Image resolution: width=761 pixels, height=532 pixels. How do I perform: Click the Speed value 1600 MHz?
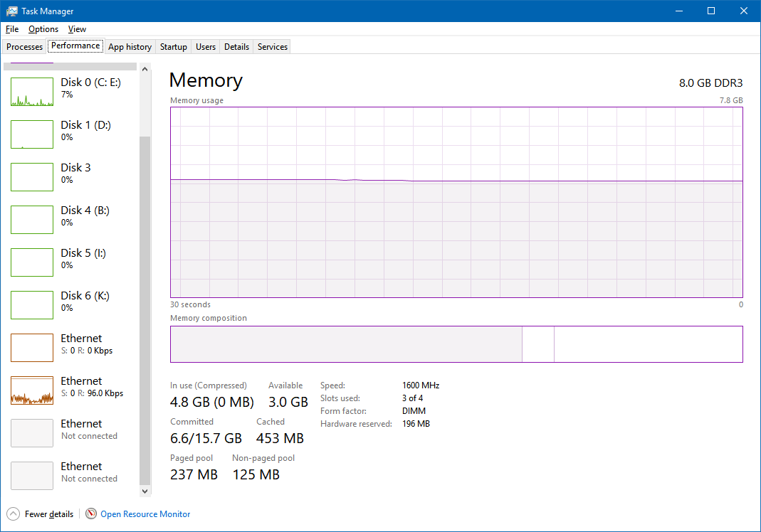pos(421,385)
